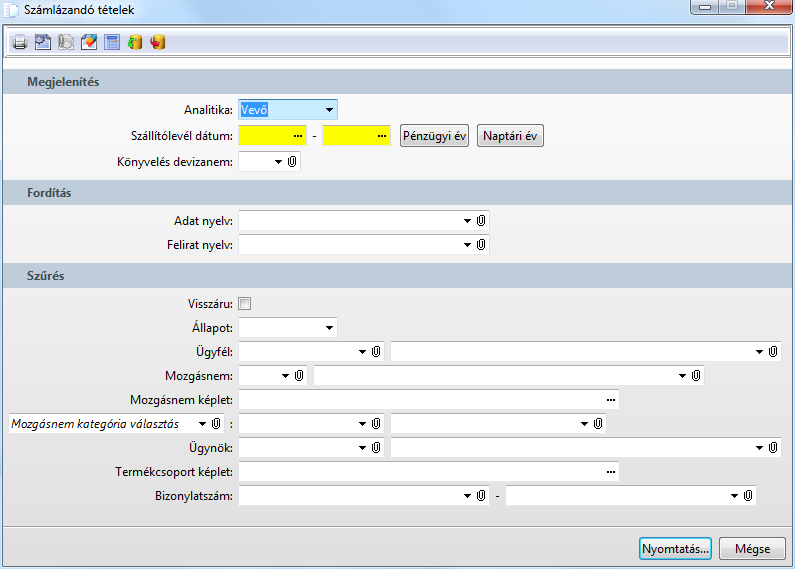
Task: Toggle the Visszáru checkbox
Action: pyautogui.click(x=245, y=304)
